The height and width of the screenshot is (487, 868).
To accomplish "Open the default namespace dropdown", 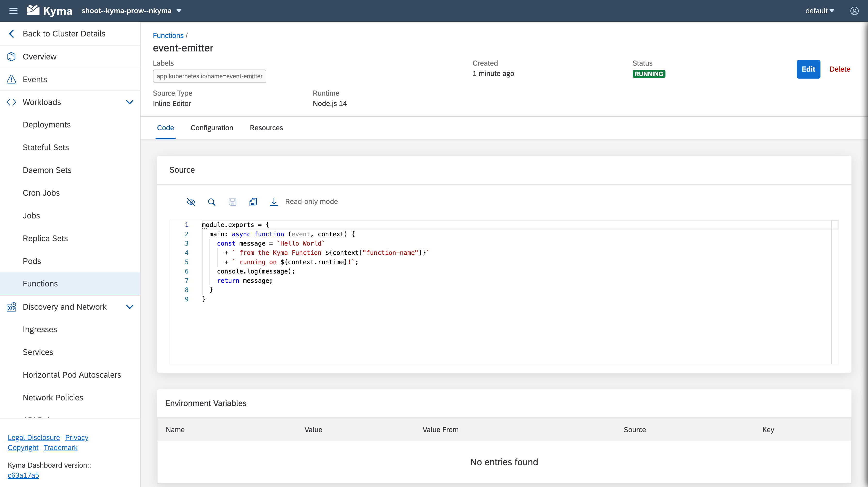I will 819,10.
